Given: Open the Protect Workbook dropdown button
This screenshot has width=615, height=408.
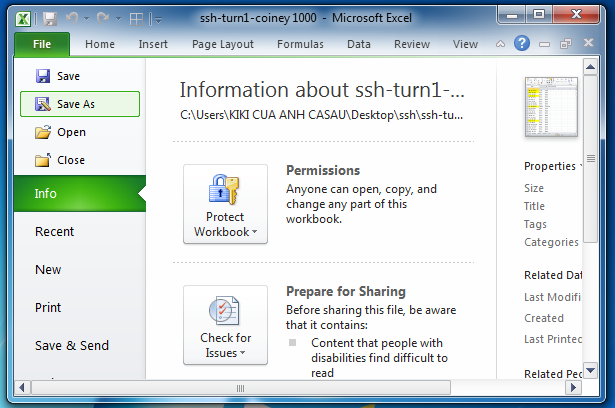Looking at the screenshot, I should point(226,204).
